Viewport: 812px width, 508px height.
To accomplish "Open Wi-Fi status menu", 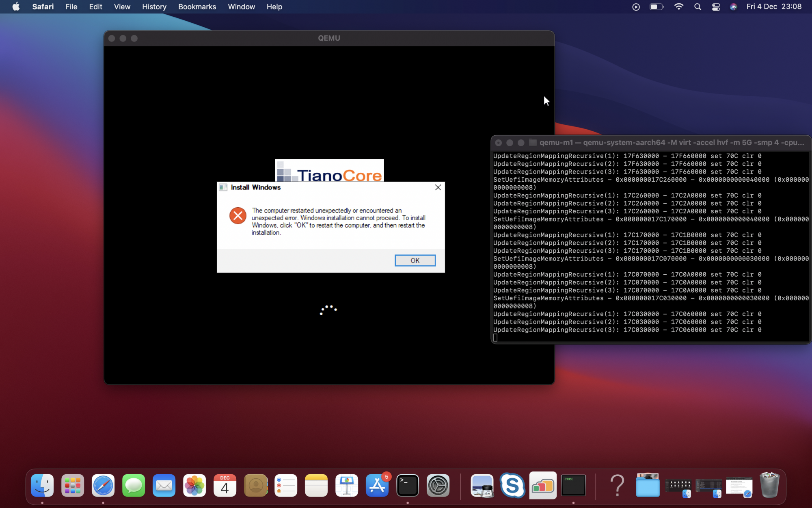I will (678, 7).
